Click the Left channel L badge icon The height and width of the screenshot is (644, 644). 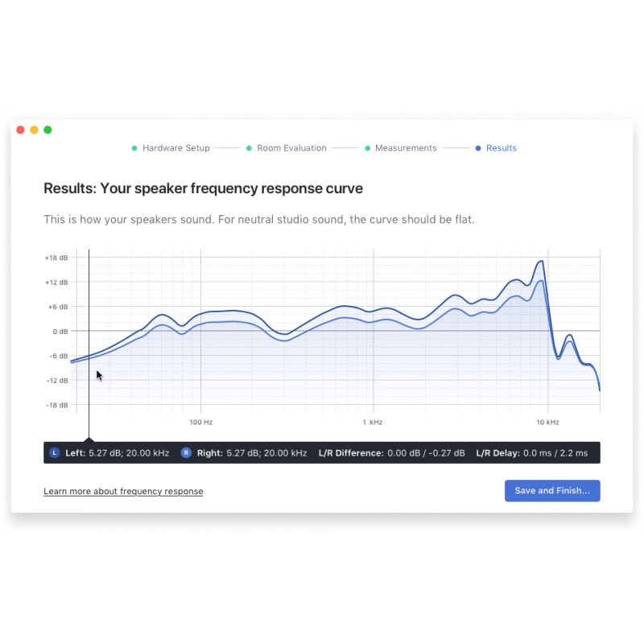tap(55, 453)
